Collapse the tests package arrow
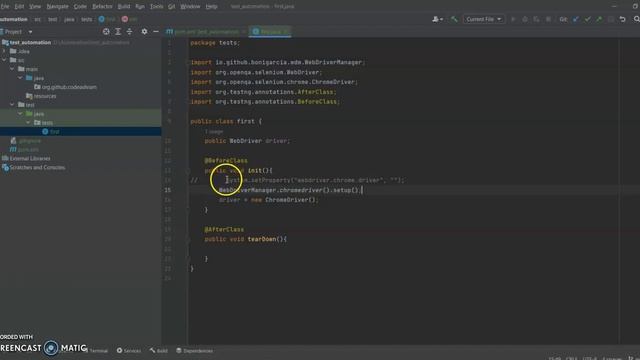 pyautogui.click(x=28, y=123)
